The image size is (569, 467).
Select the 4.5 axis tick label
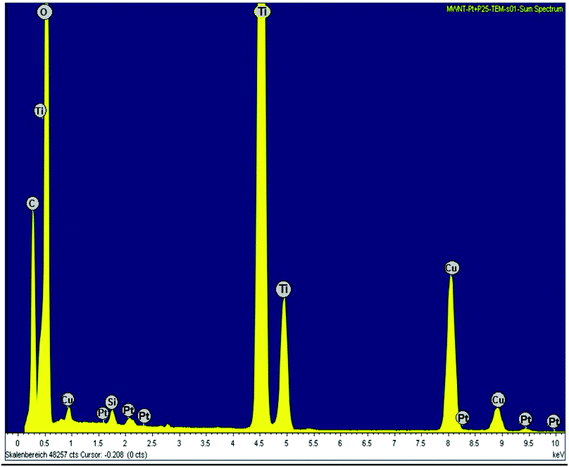click(x=259, y=443)
